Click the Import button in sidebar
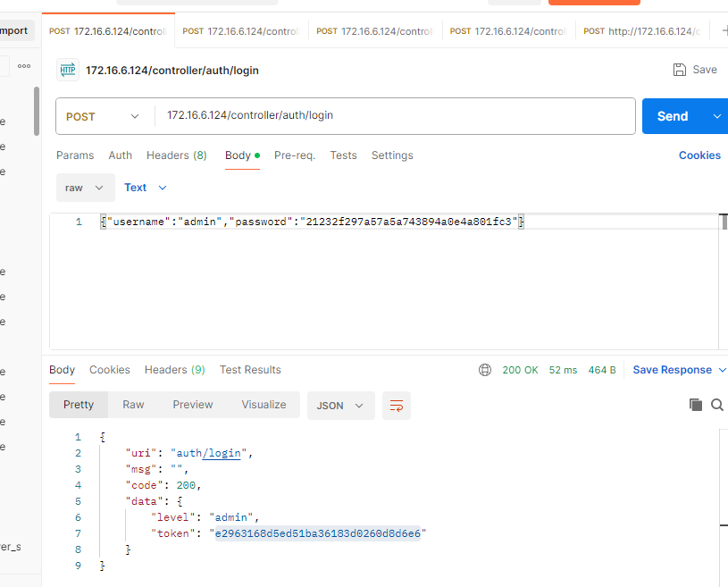Screen dimensions: 728x587 click(15, 30)
